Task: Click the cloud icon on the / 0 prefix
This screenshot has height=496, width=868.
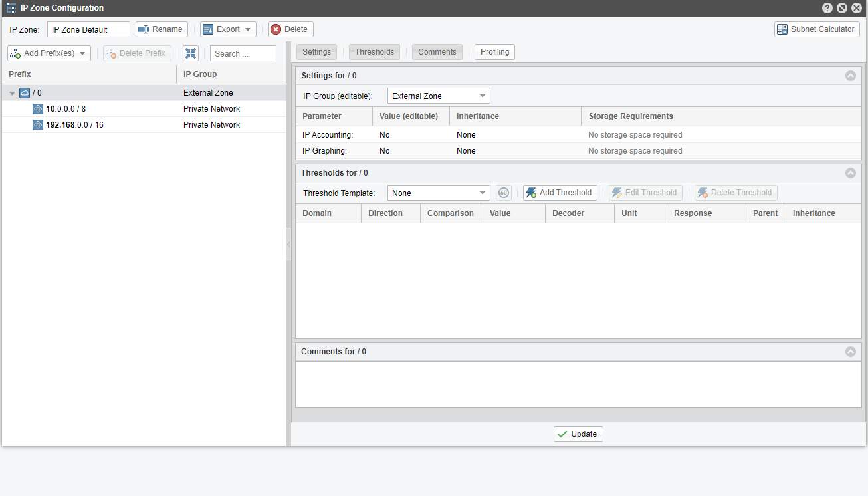Action: tap(25, 92)
